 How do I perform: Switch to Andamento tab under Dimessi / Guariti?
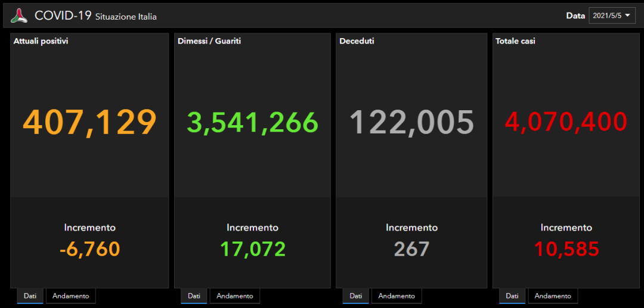235,295
